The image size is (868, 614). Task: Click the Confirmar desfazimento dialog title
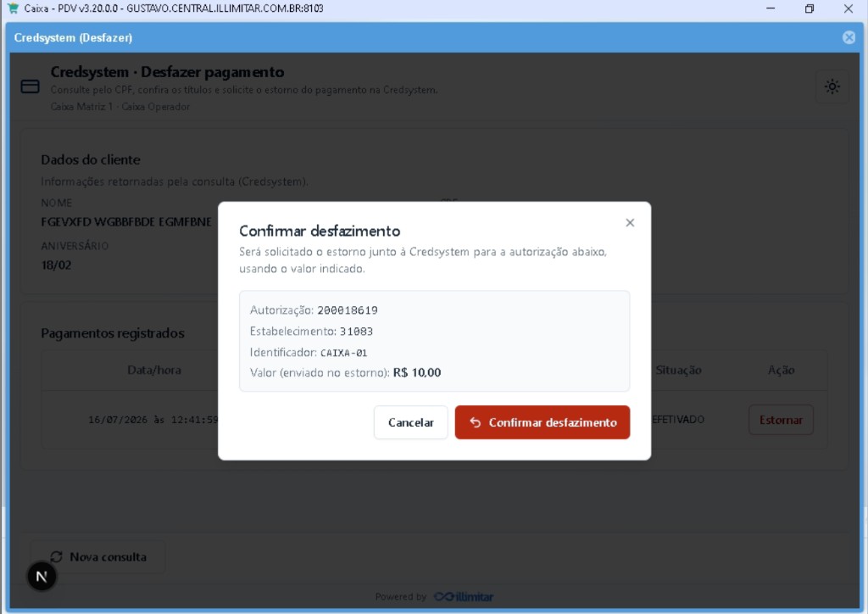320,231
